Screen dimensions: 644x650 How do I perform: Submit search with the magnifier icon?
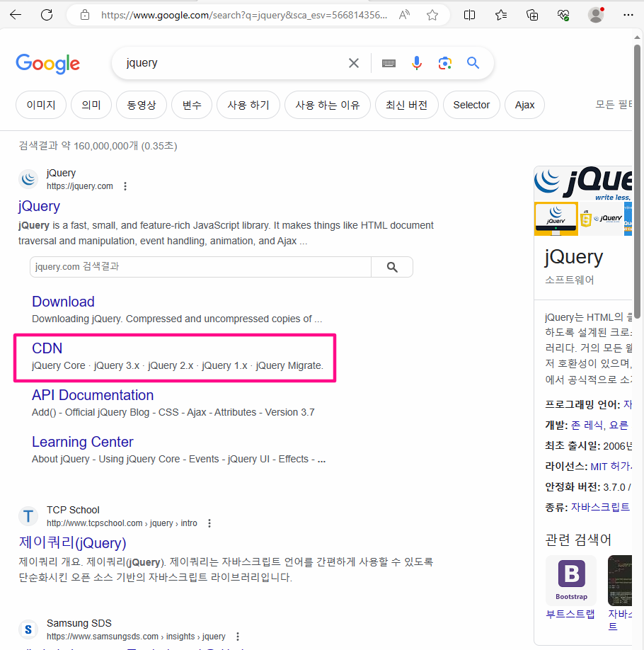click(473, 63)
